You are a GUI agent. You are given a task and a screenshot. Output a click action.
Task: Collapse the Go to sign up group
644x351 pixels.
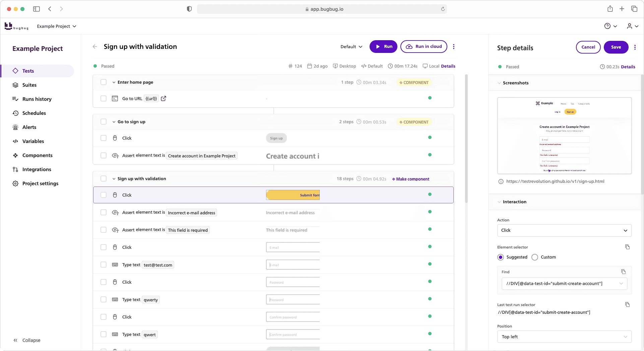pyautogui.click(x=114, y=122)
